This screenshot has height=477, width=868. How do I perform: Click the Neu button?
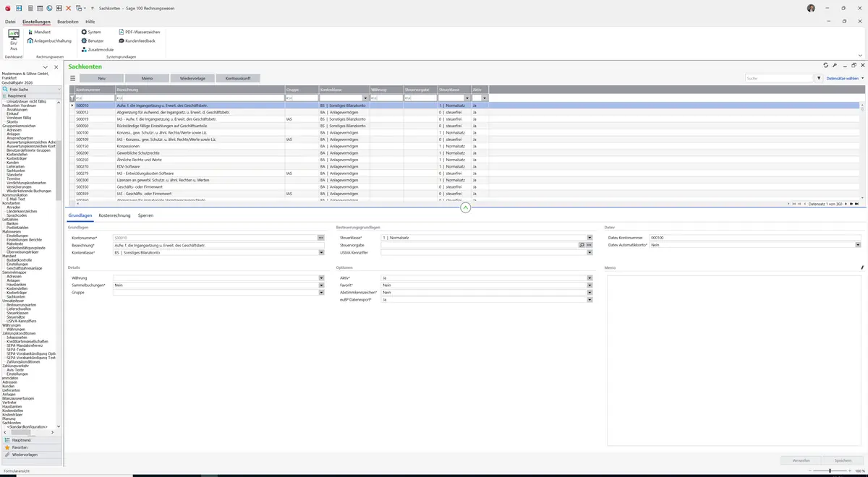101,78
